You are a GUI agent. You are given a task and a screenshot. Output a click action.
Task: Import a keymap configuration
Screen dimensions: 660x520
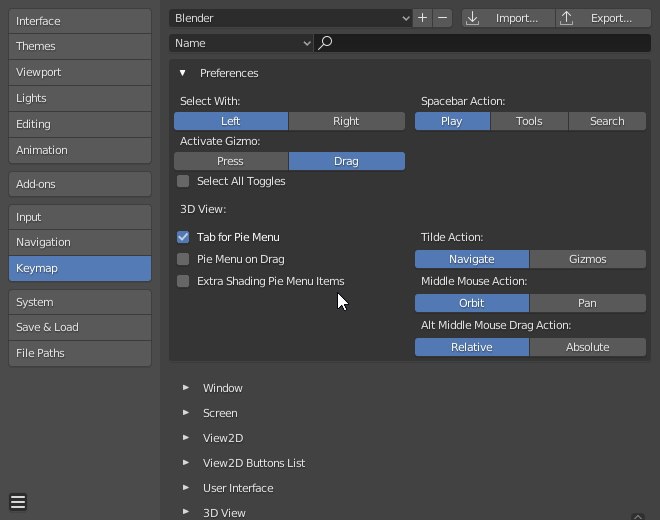click(x=508, y=18)
